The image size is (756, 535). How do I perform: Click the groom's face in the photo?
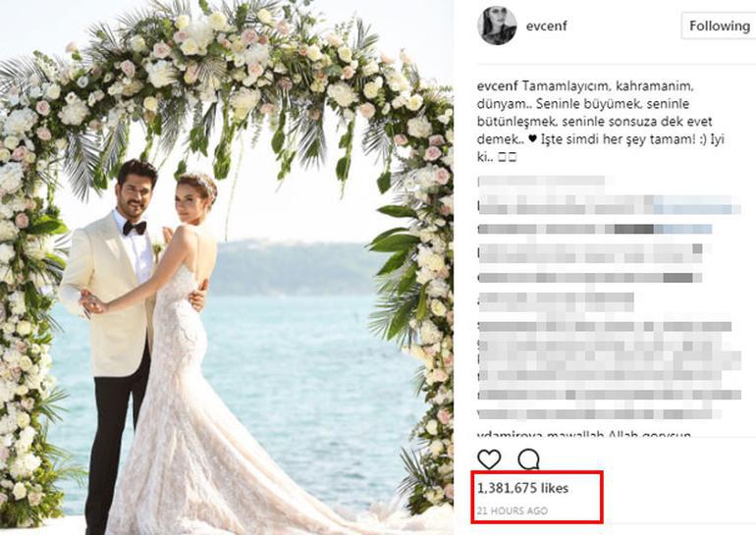pyautogui.click(x=135, y=191)
